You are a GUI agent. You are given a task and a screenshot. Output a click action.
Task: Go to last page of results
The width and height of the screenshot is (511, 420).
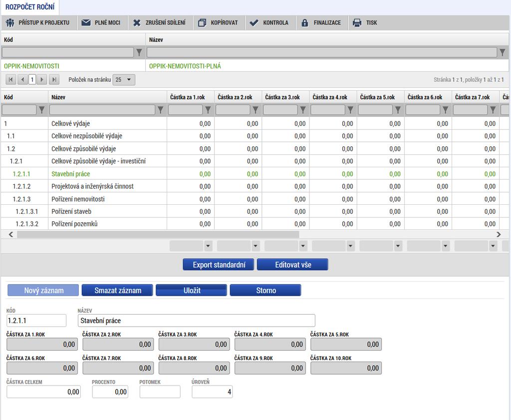click(x=54, y=79)
